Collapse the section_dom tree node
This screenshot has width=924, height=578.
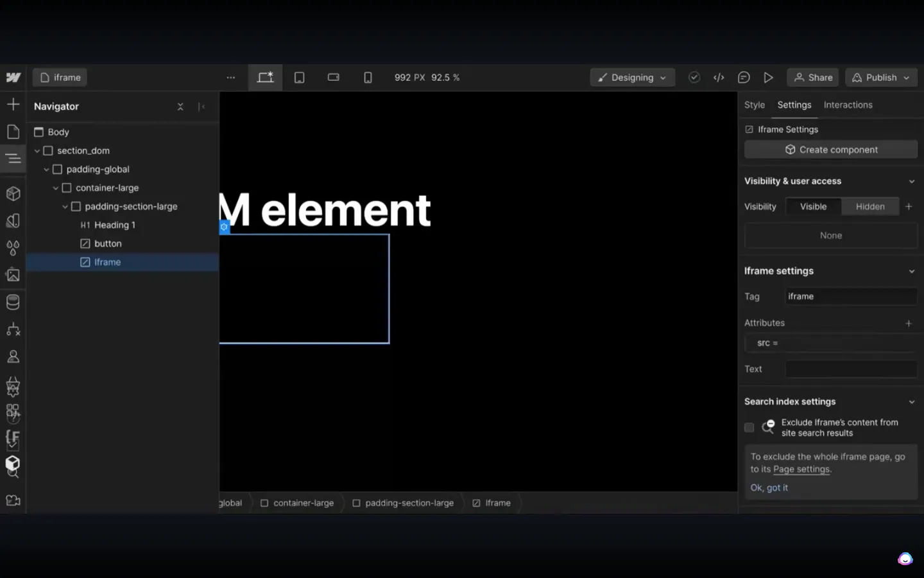tap(37, 151)
